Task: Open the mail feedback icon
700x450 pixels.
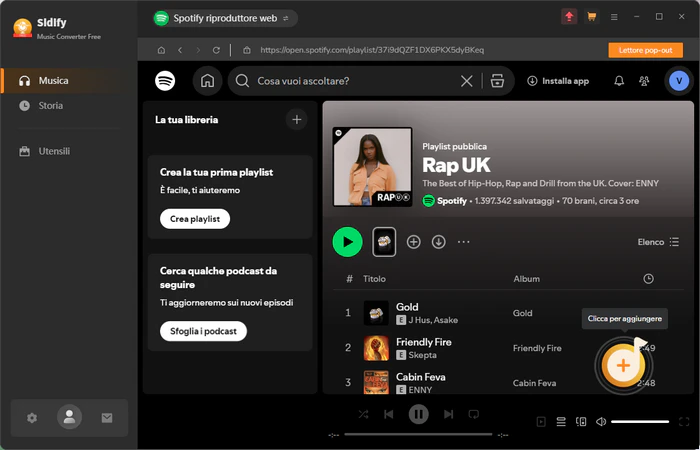Action: click(x=107, y=418)
